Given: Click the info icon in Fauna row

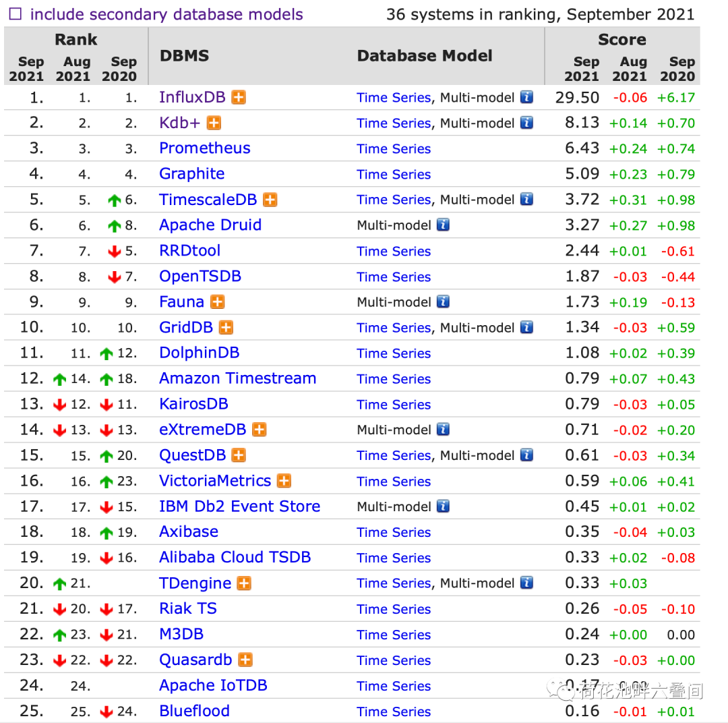Looking at the screenshot, I should tap(444, 301).
